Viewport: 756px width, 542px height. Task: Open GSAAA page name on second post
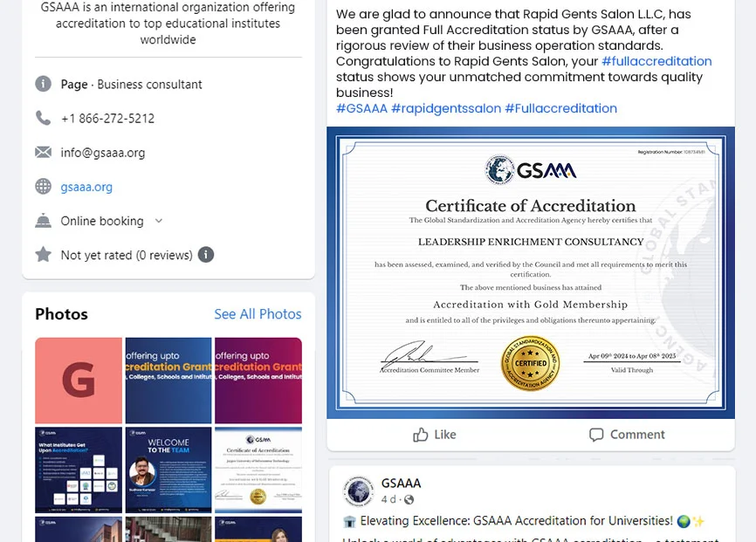tap(402, 484)
